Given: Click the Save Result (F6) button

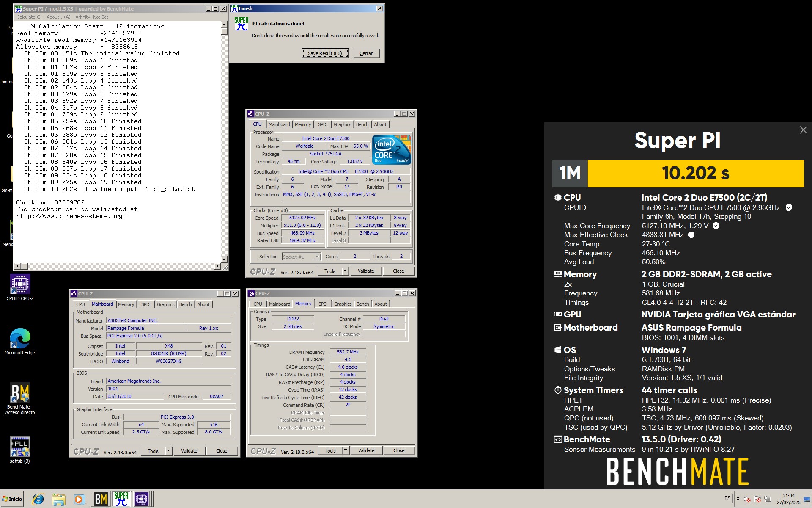Looking at the screenshot, I should tap(325, 53).
